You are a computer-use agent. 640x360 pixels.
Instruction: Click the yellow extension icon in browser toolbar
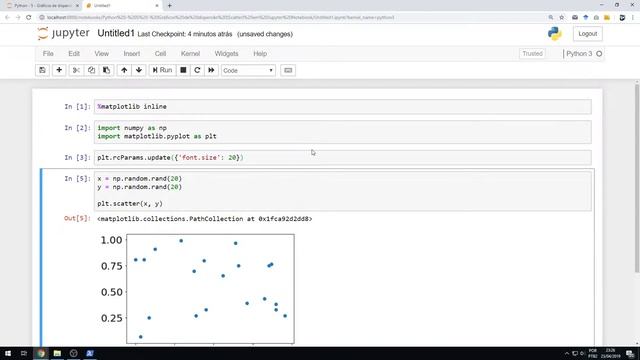click(607, 18)
